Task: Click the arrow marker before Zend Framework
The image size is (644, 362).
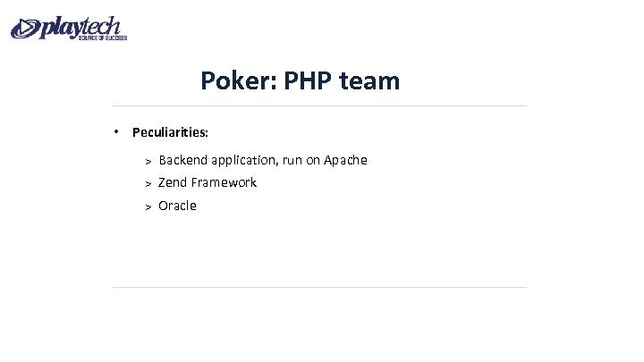Action: (148, 183)
